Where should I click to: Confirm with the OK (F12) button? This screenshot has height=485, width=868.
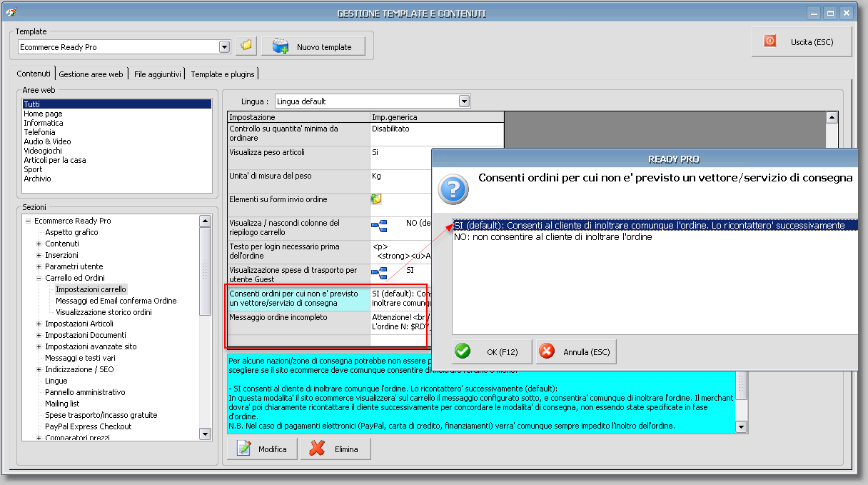point(493,351)
